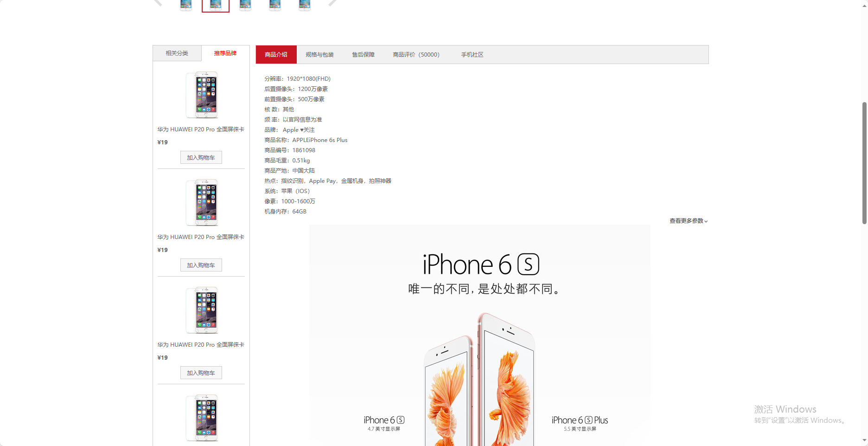Click the text 后置摄像头: 1200万像素
The image size is (868, 446).
296,89
